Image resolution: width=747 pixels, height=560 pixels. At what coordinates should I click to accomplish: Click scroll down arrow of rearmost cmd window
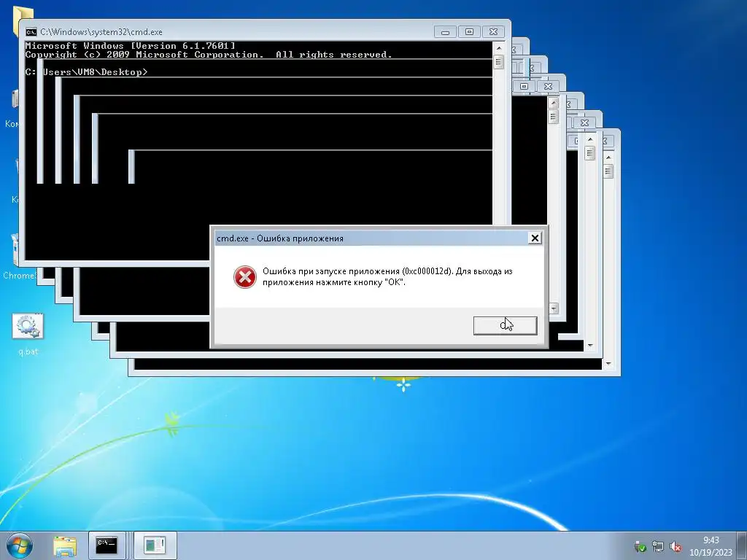608,365
